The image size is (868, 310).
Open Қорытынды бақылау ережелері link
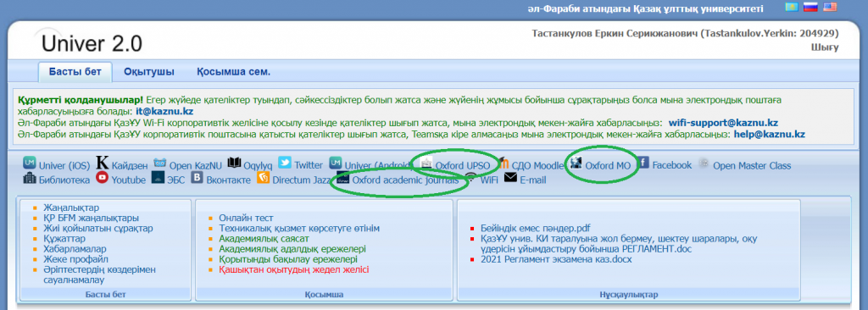(x=288, y=259)
